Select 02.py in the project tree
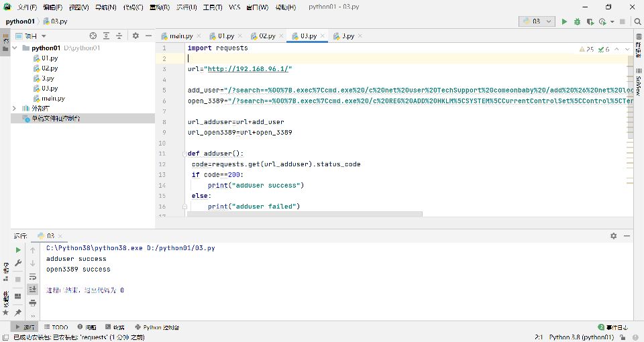The image size is (644, 342). point(49,68)
